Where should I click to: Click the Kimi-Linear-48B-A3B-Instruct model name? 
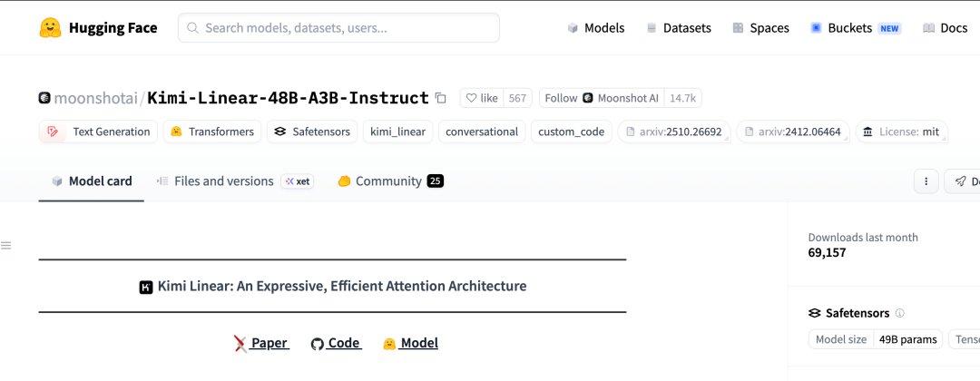289,98
